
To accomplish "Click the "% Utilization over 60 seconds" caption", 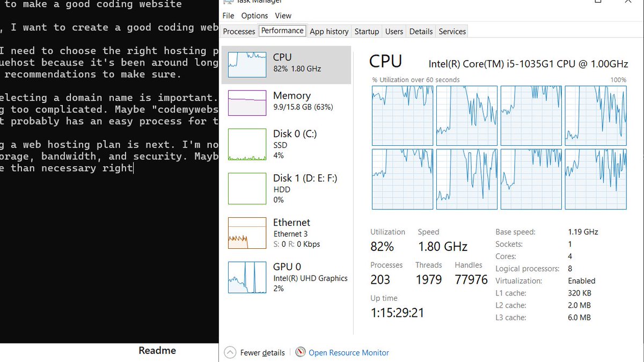I will click(416, 80).
